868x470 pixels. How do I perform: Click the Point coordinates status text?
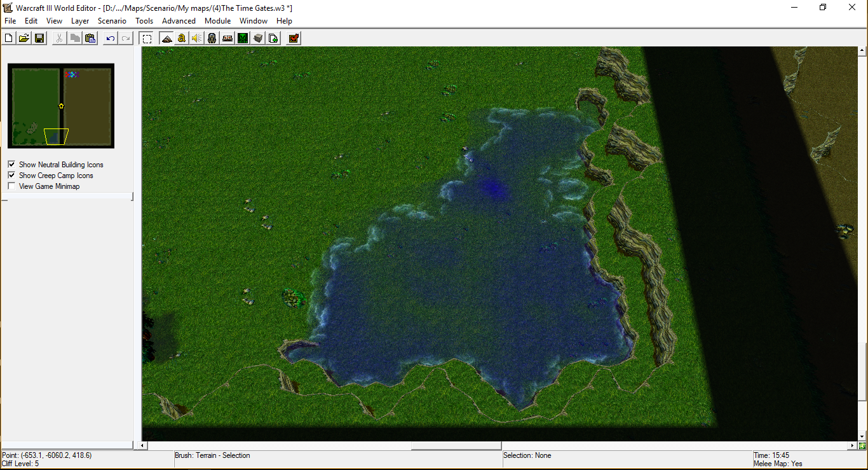46,455
